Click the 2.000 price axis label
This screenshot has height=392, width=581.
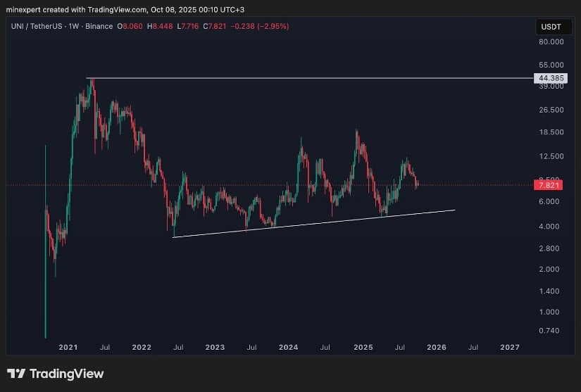pyautogui.click(x=549, y=269)
